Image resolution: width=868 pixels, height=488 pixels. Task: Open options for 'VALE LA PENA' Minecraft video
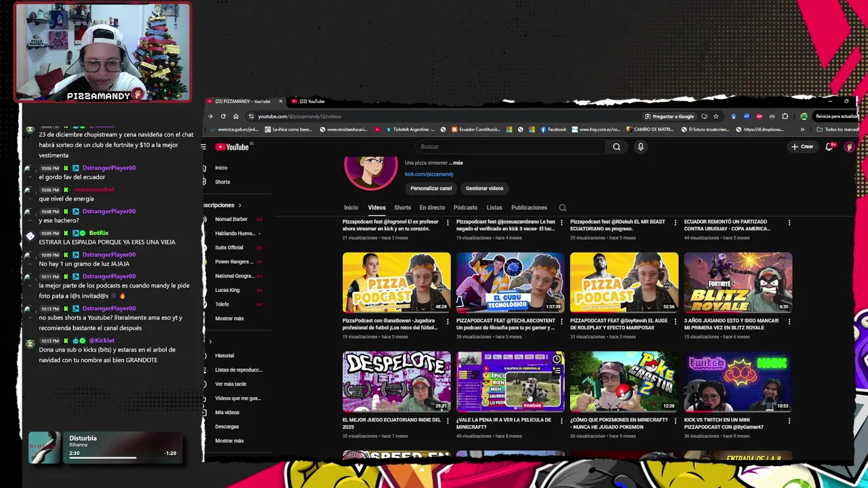[561, 421]
